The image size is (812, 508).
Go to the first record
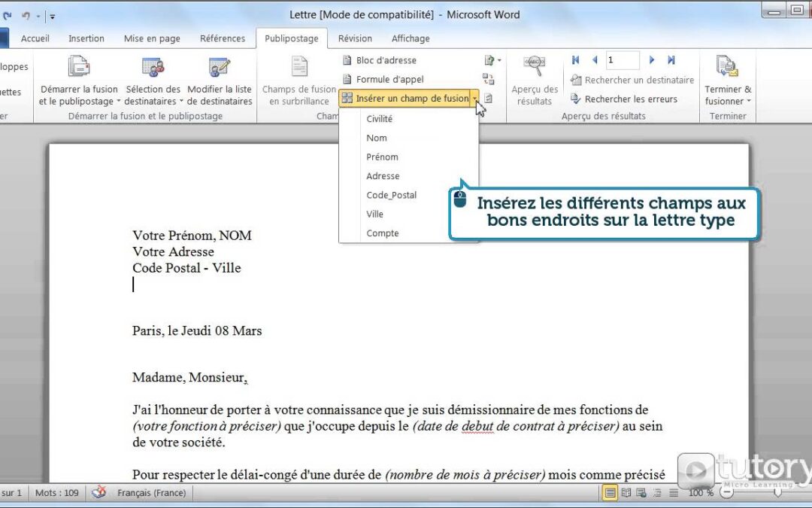coord(575,60)
